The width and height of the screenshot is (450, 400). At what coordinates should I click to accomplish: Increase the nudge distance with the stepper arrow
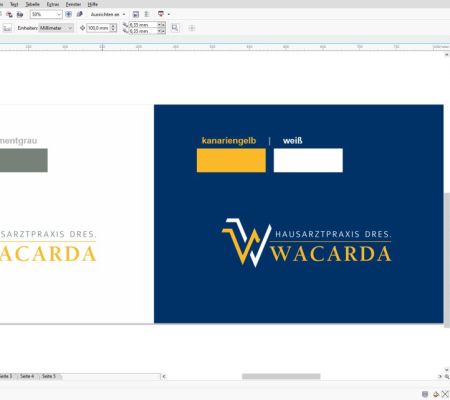[113, 26]
